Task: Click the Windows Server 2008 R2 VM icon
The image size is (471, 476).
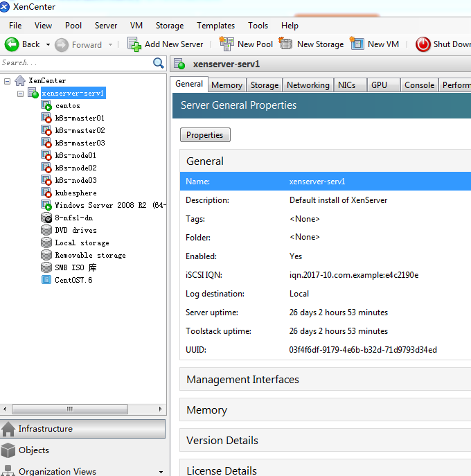Action: (x=46, y=205)
